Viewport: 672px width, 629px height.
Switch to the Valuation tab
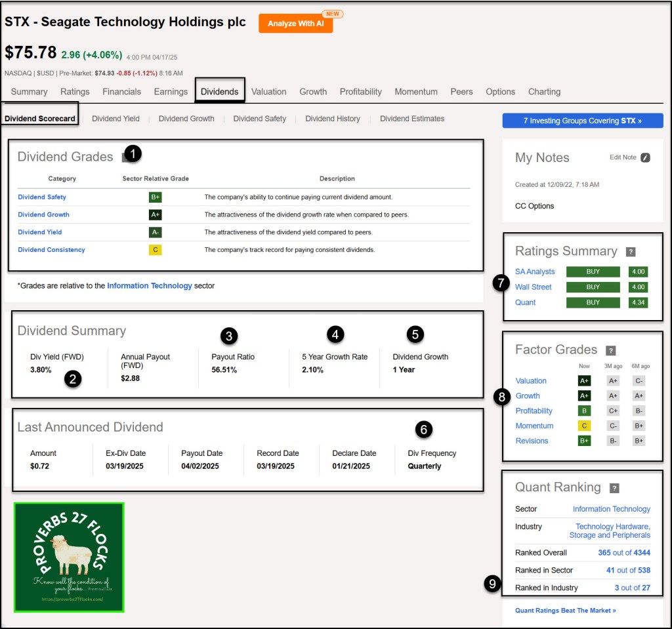268,92
